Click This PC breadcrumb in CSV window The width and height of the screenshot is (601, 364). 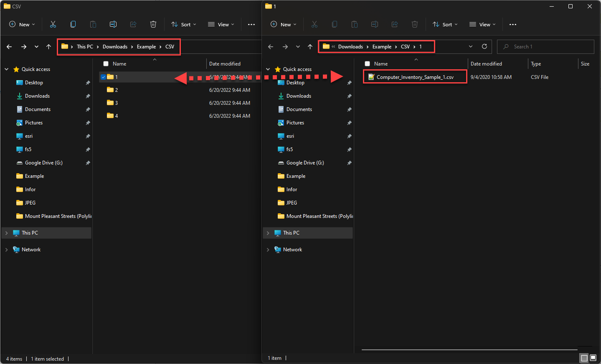pyautogui.click(x=85, y=47)
